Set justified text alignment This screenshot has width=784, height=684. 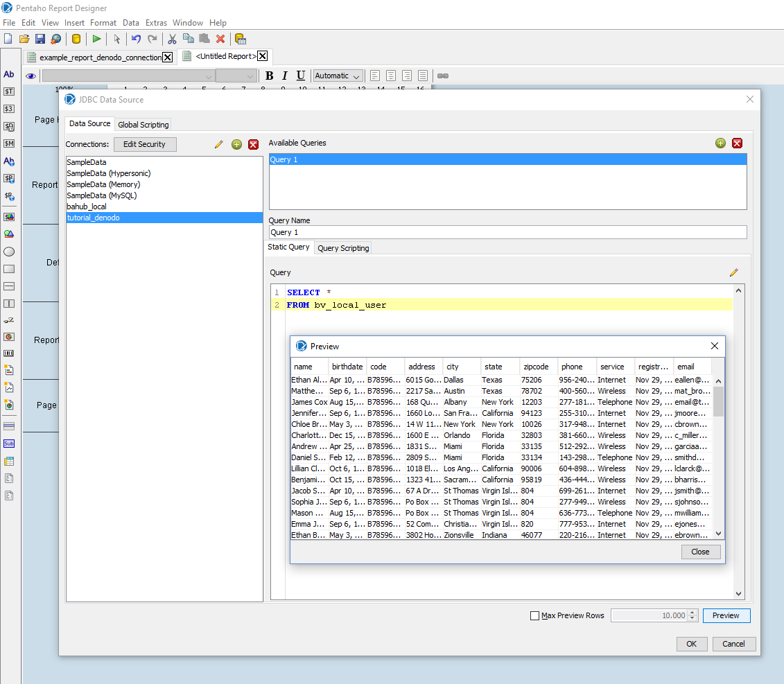point(423,76)
